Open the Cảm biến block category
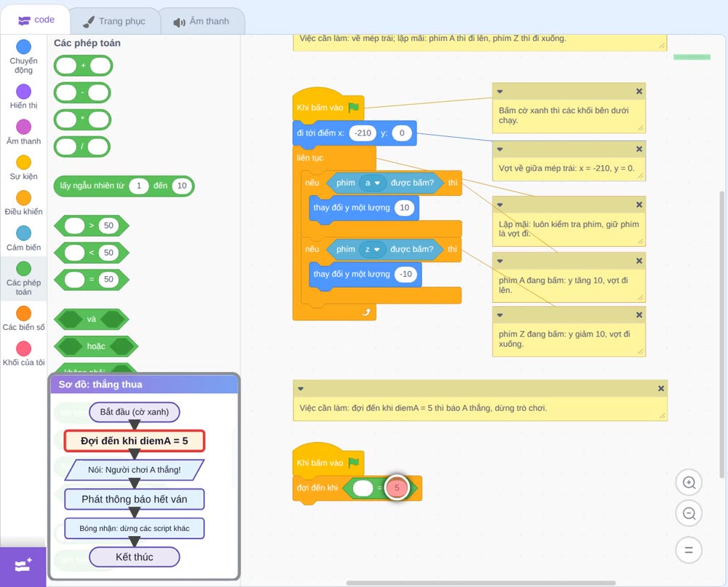Image resolution: width=728 pixels, height=587 pixels. pyautogui.click(x=23, y=239)
